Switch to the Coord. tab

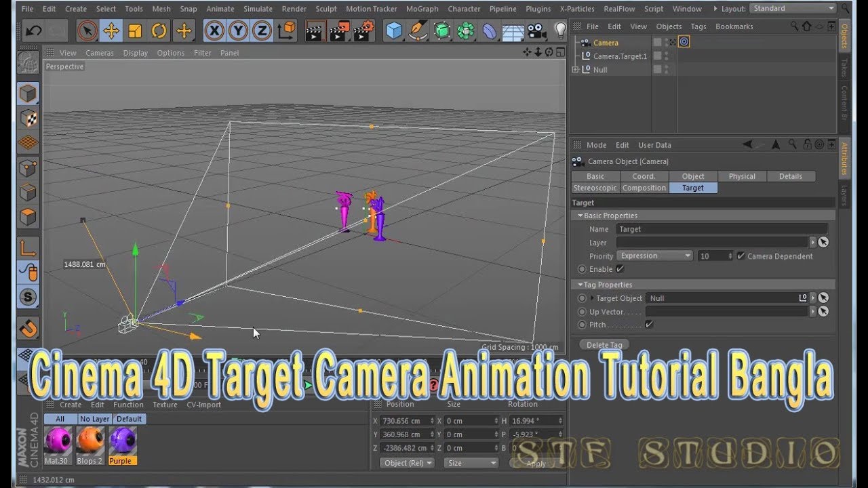click(x=644, y=176)
